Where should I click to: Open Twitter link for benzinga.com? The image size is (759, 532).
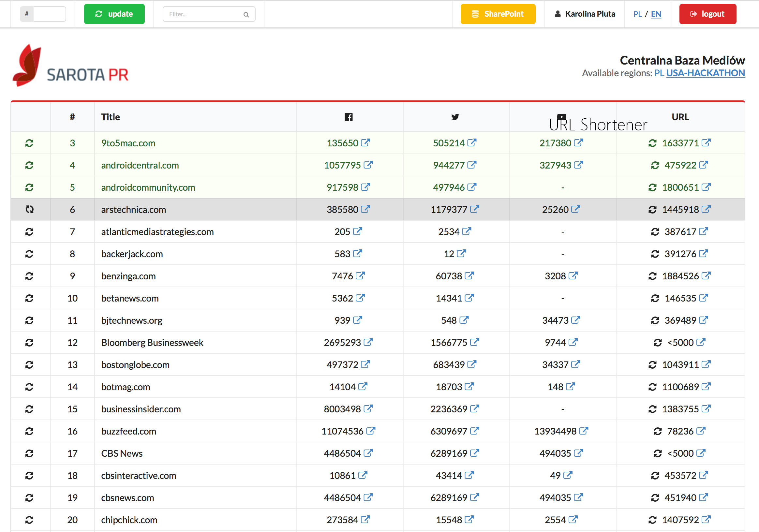tap(469, 275)
